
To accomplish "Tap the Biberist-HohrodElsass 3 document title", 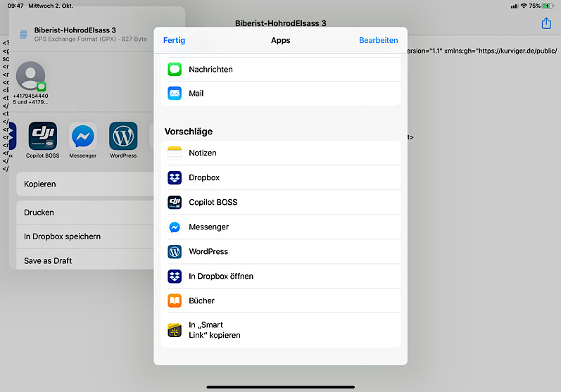I will pyautogui.click(x=280, y=23).
